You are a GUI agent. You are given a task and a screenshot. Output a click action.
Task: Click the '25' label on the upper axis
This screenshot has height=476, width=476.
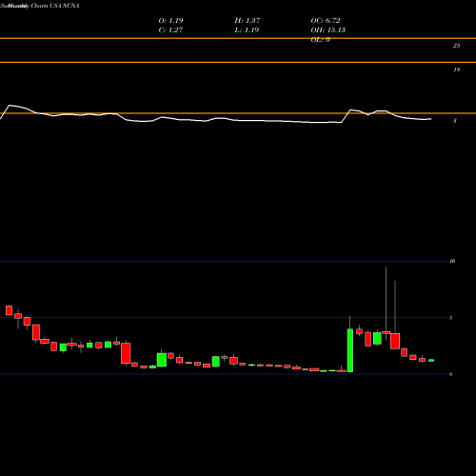point(456,46)
